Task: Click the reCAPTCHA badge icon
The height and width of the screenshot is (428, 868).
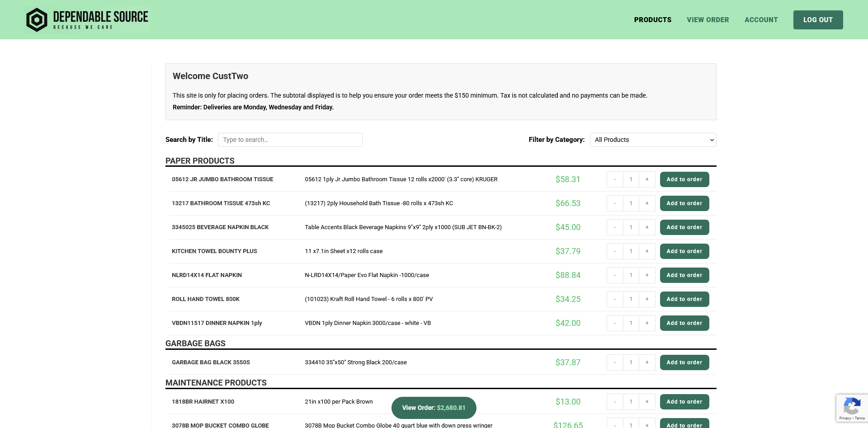Action: pos(852,406)
